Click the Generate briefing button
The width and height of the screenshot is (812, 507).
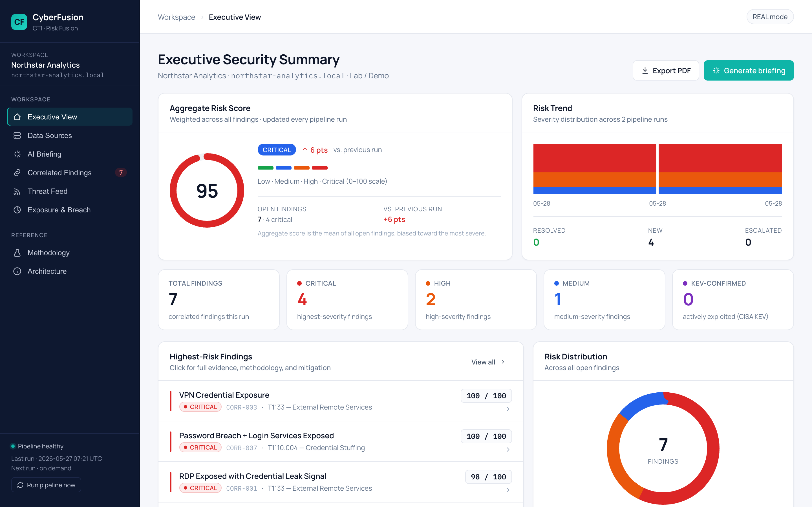coord(749,70)
